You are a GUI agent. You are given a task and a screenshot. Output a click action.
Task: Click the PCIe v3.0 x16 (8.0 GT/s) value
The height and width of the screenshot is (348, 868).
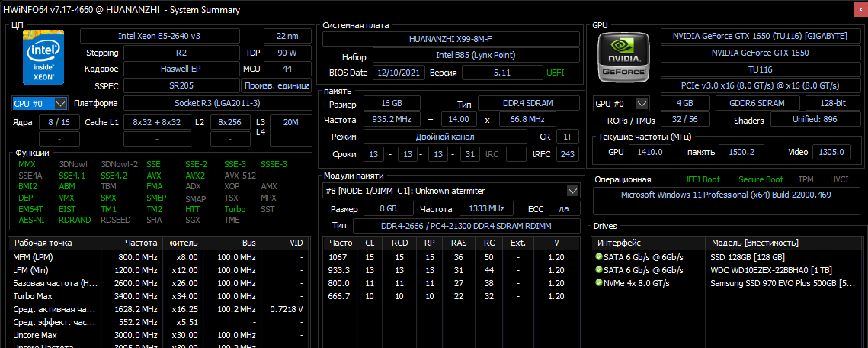[760, 86]
